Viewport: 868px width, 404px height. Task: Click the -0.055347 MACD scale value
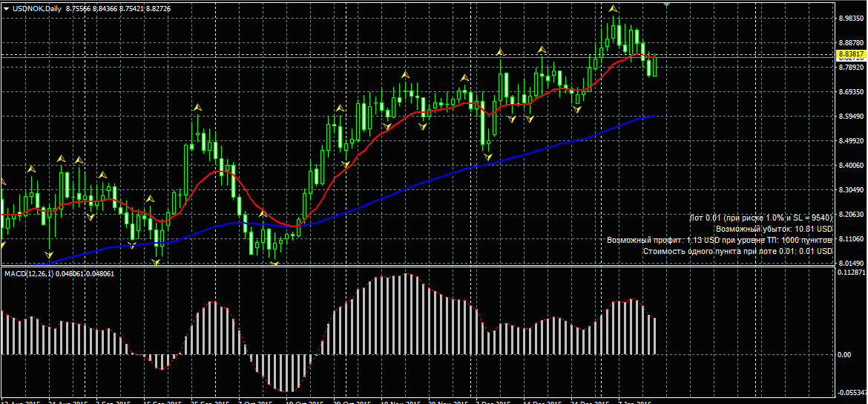[x=852, y=392]
